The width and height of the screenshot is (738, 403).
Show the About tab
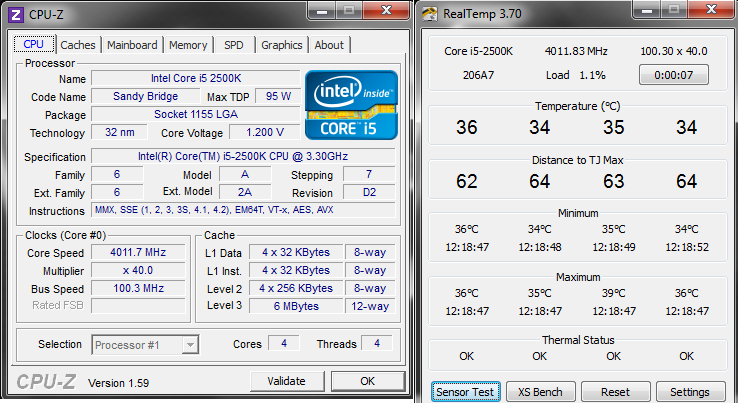pyautogui.click(x=329, y=45)
